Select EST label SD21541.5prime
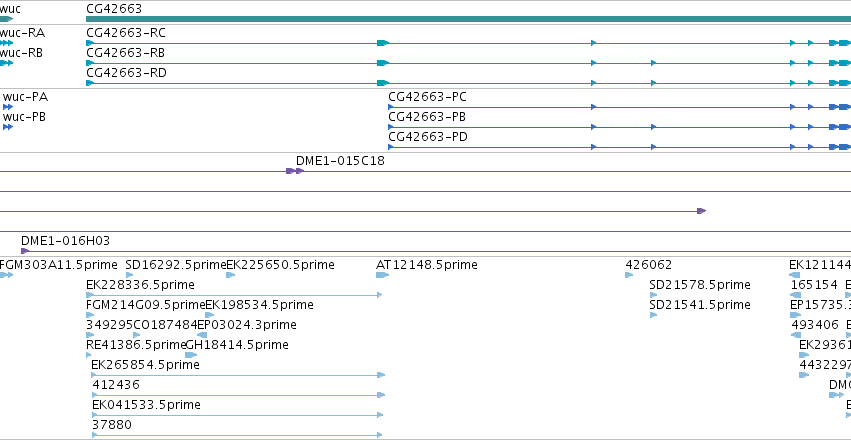Screen dimensions: 851x440 pyautogui.click(x=700, y=305)
